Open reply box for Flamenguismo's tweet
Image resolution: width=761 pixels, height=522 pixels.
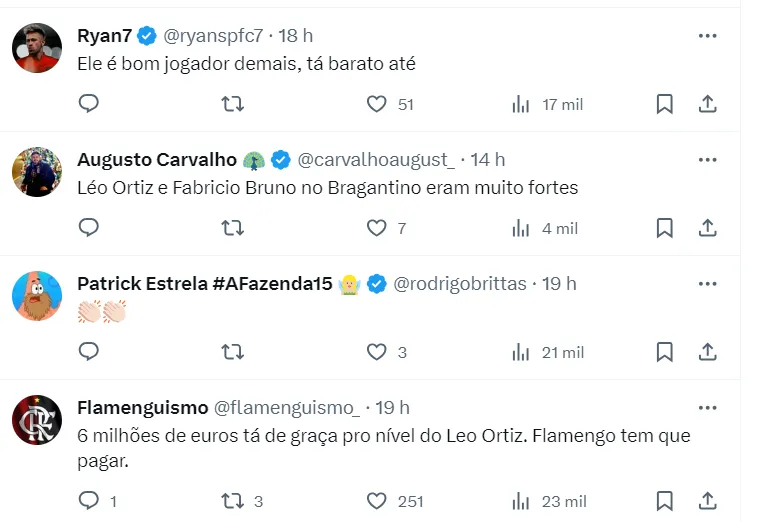point(89,501)
